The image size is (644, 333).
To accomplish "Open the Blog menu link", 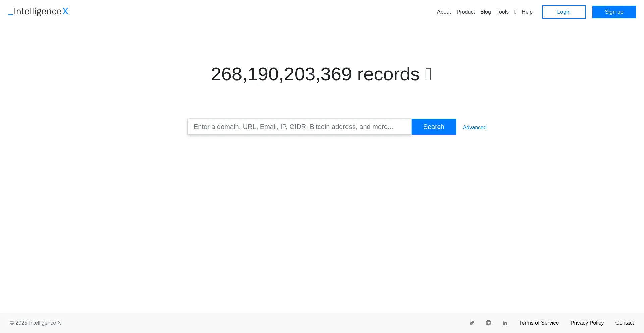I will 485,12.
